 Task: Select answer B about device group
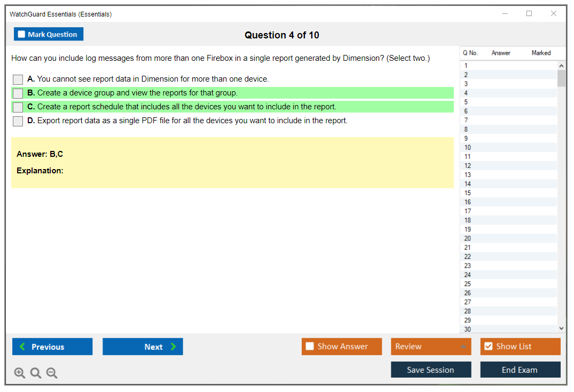click(18, 93)
